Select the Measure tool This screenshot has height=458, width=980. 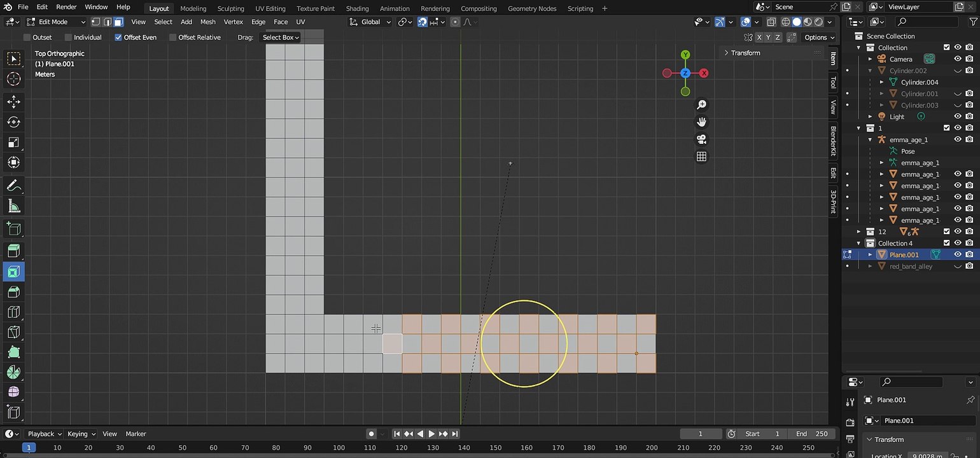tap(13, 206)
